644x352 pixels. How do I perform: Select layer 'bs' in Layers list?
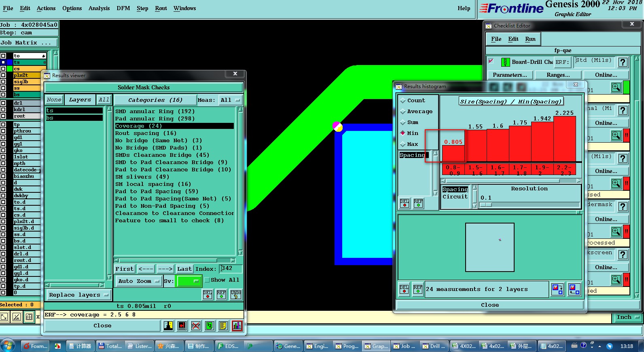(x=74, y=118)
